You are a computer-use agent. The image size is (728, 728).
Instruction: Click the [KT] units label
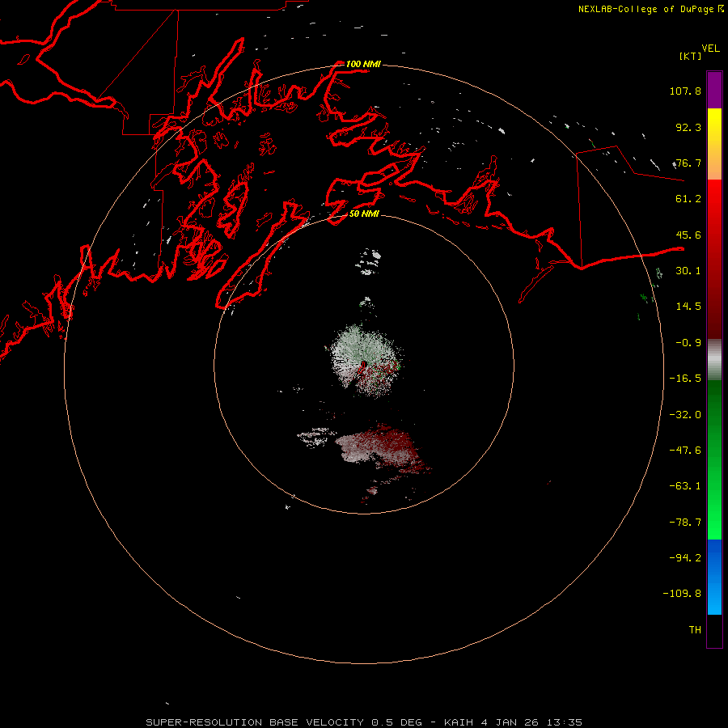coord(690,56)
